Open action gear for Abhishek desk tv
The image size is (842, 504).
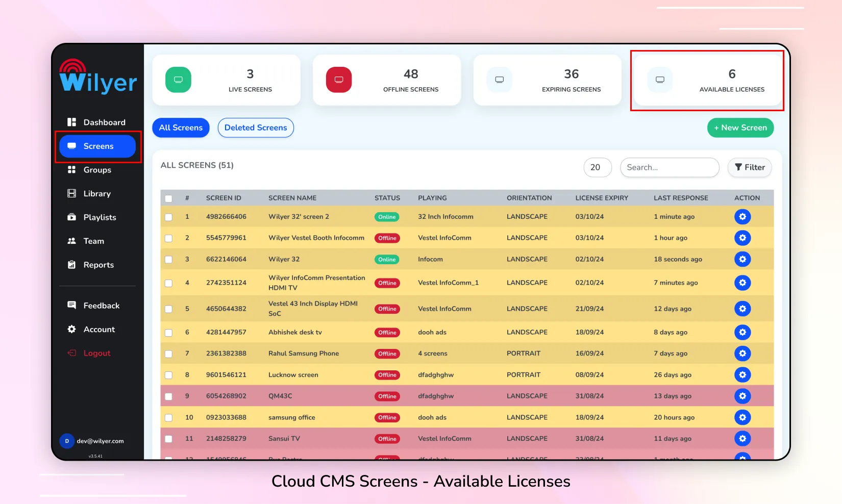coord(742,332)
